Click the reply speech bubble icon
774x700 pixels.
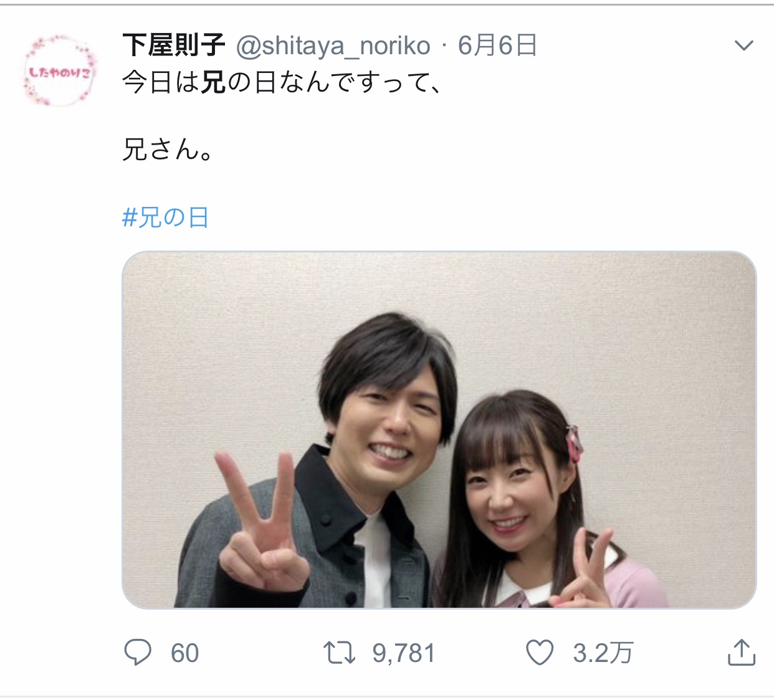point(138,653)
